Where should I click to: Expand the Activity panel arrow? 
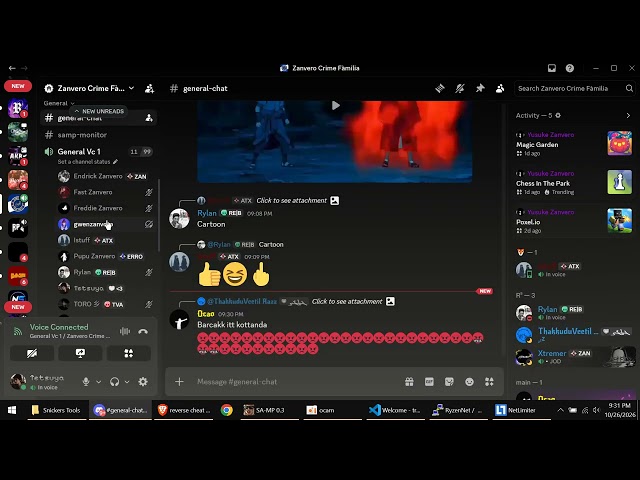click(628, 116)
